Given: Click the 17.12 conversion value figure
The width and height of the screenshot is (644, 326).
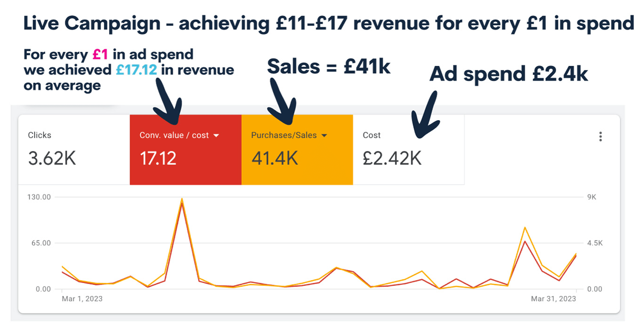Looking at the screenshot, I should pyautogui.click(x=158, y=158).
